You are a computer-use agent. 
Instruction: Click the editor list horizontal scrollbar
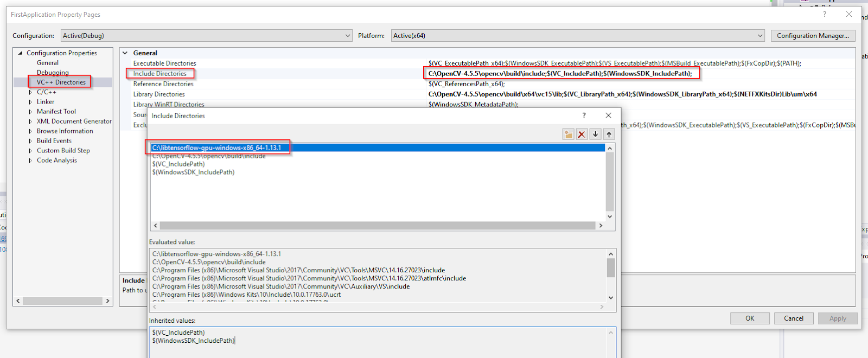[378, 226]
